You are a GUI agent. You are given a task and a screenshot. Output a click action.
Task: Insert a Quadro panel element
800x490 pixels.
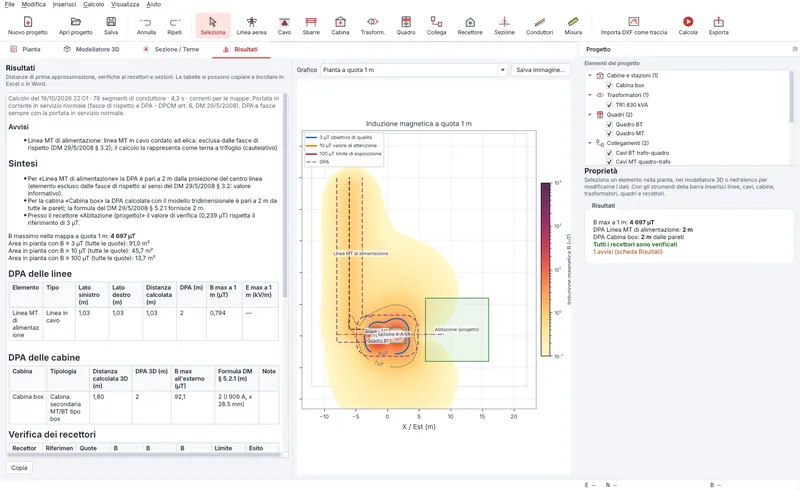406,26
